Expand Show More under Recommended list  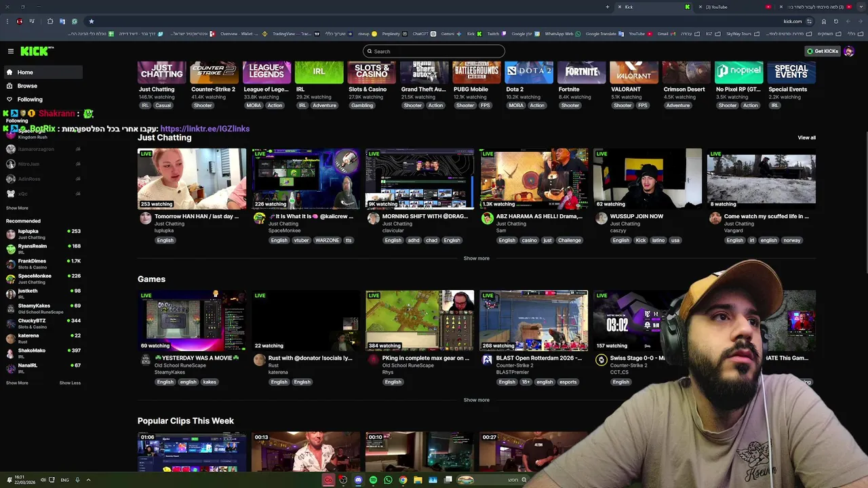(17, 383)
